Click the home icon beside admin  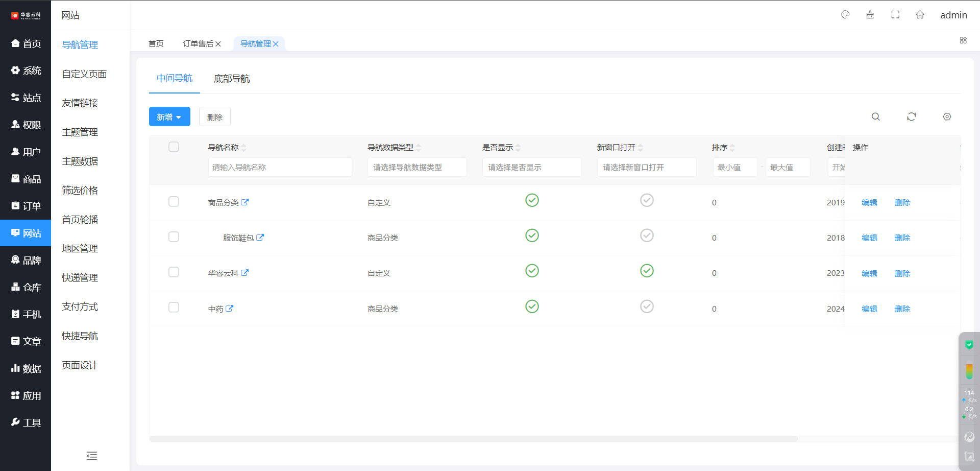click(920, 15)
